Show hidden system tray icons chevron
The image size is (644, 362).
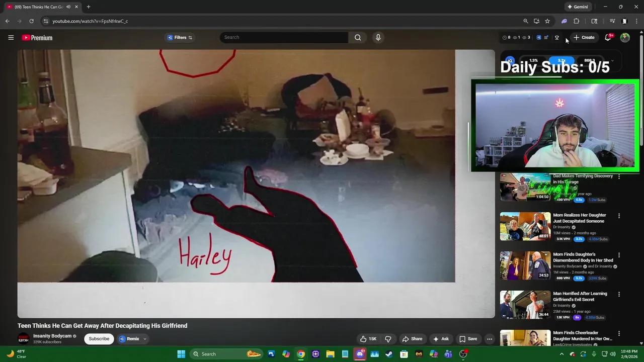562,354
